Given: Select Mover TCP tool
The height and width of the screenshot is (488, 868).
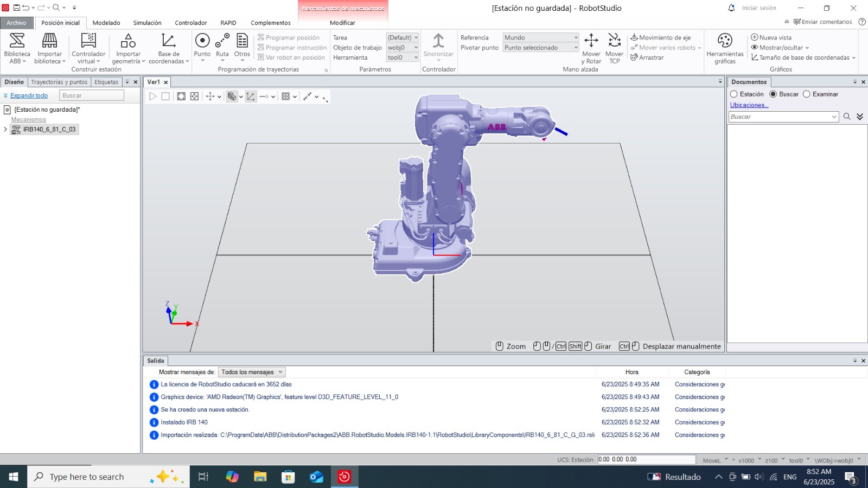Looking at the screenshot, I should [x=614, y=48].
